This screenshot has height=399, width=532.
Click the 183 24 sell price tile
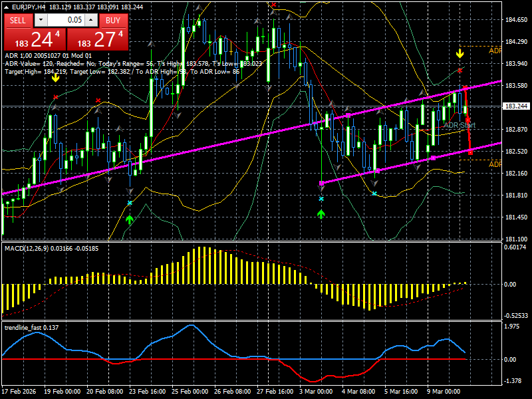35,39
